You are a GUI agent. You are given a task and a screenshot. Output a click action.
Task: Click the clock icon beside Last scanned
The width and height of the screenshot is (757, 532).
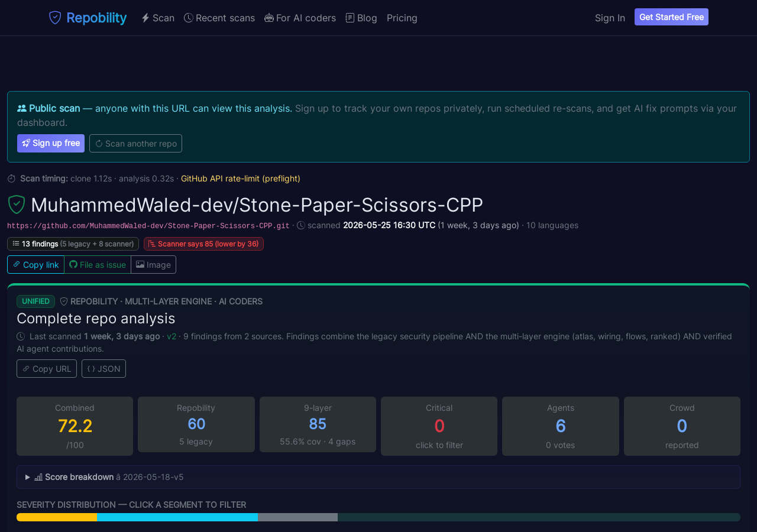coord(21,336)
